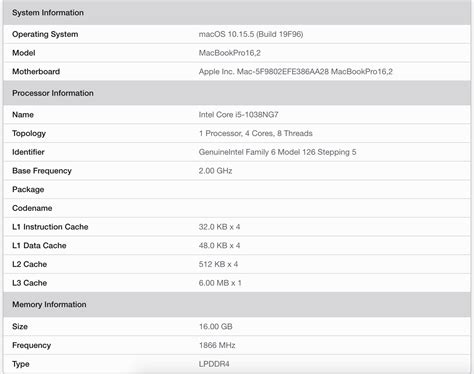Click the L1 Data Cache 48.0 KB value
474x374 pixels.
[x=219, y=246]
